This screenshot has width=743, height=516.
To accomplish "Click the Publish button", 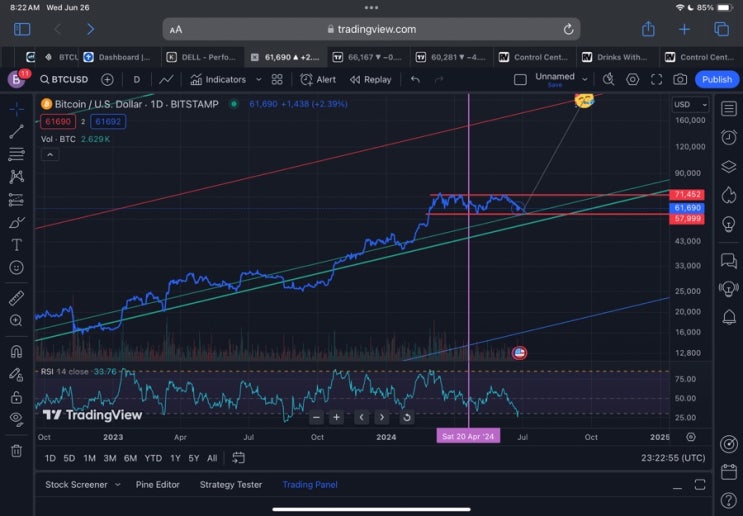I will 716,80.
